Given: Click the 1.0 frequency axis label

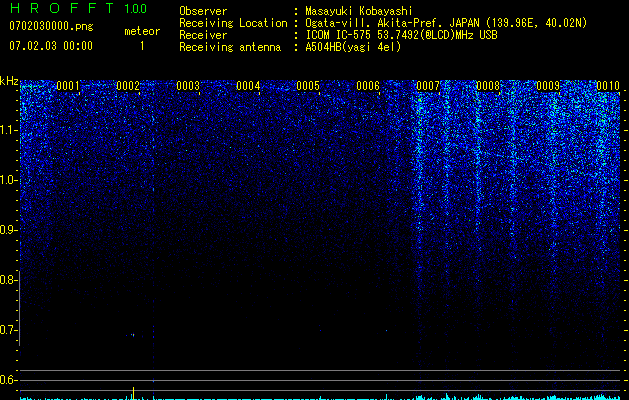Looking at the screenshot, I should pyautogui.click(x=8, y=180).
